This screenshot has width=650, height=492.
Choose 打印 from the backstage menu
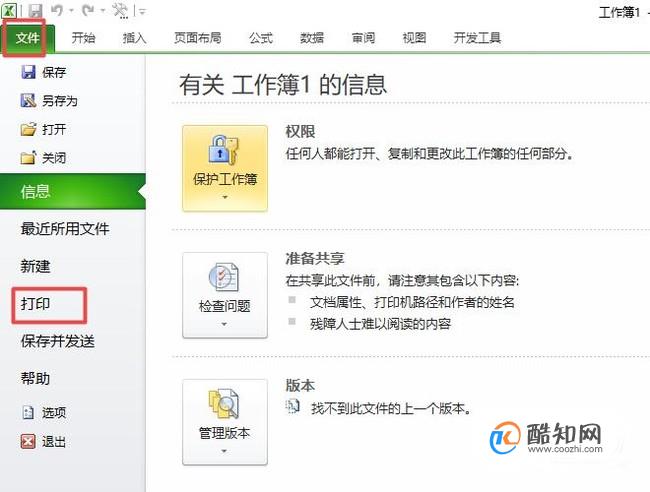click(x=36, y=303)
